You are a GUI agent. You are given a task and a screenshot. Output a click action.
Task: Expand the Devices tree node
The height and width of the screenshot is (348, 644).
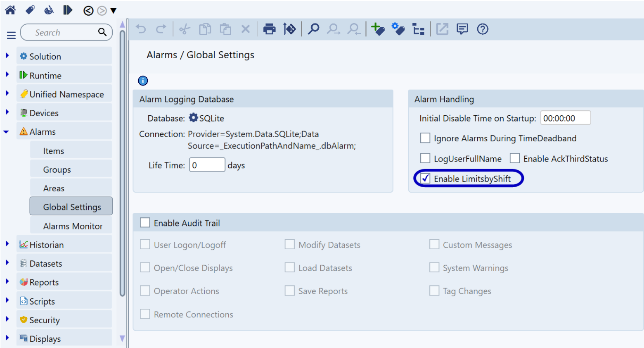[7, 112]
